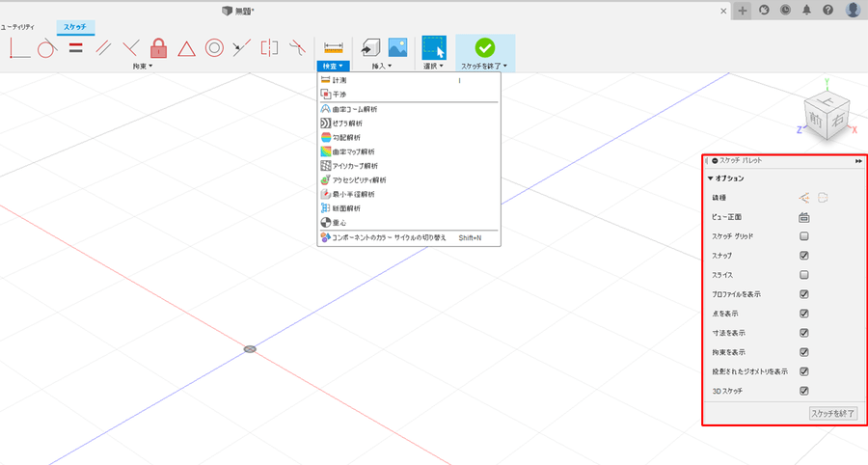Choose 計測 from the menu
This screenshot has height=465, width=868.
(409, 80)
